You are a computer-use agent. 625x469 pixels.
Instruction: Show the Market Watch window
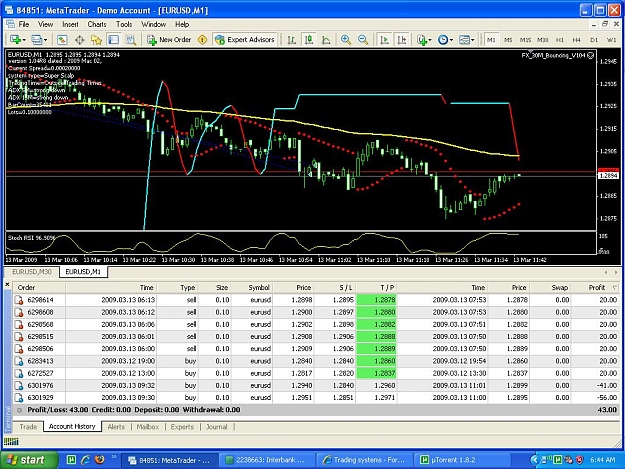pos(62,40)
